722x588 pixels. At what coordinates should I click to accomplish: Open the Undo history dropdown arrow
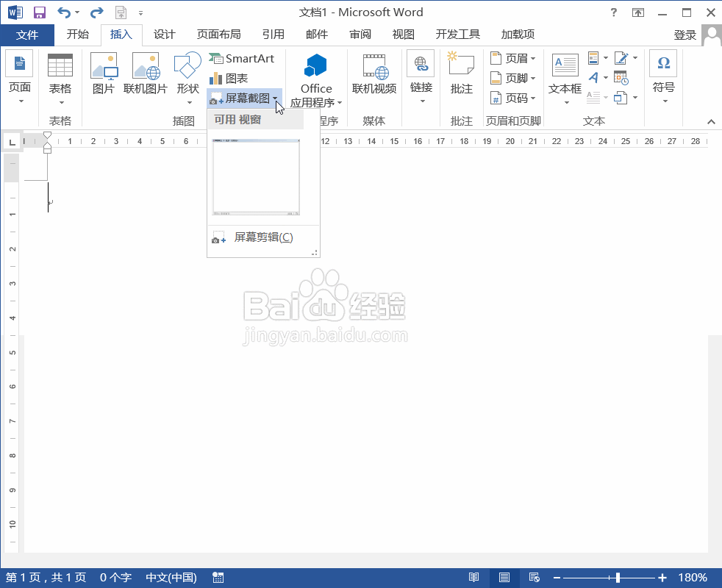click(77, 12)
